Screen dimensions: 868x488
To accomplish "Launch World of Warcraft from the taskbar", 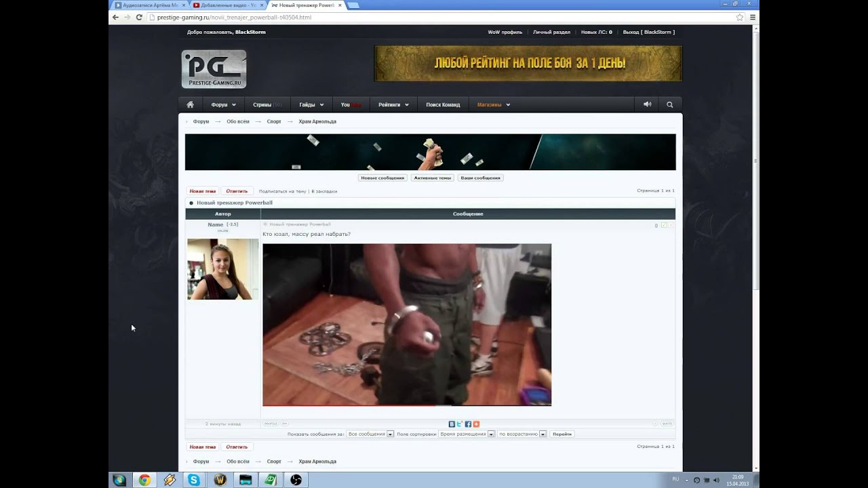I will click(220, 480).
